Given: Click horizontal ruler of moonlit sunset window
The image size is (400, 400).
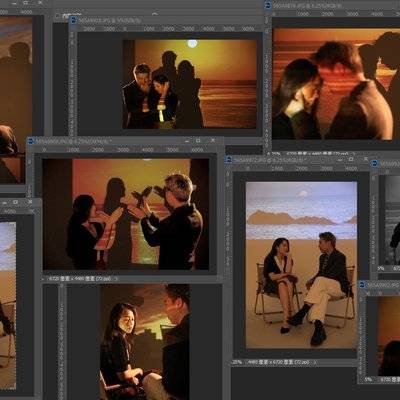Looking at the screenshot, I should pos(170,29).
